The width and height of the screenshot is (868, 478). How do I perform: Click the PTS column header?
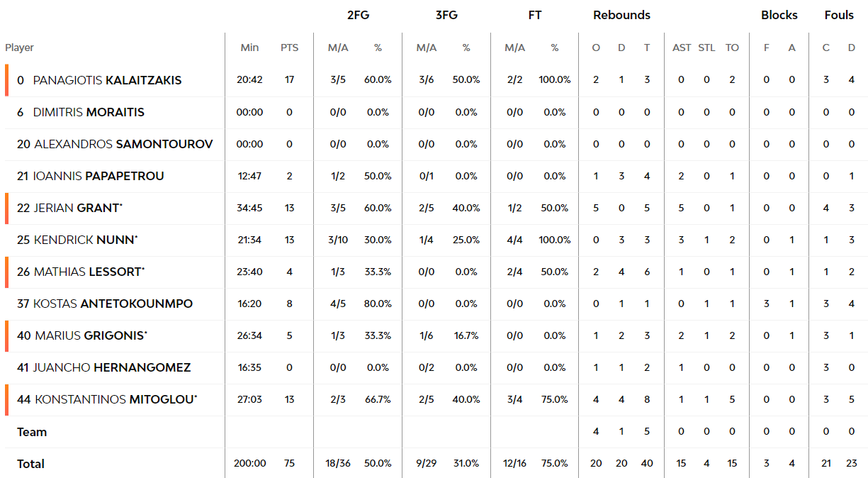pos(289,48)
